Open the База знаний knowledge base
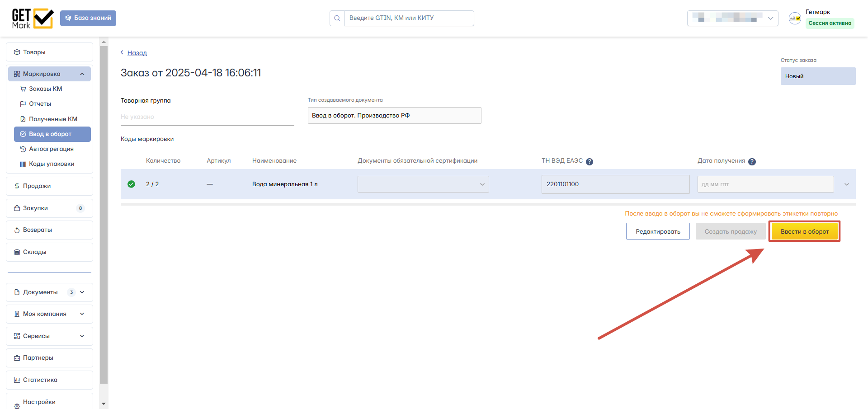The image size is (868, 409). tap(88, 18)
